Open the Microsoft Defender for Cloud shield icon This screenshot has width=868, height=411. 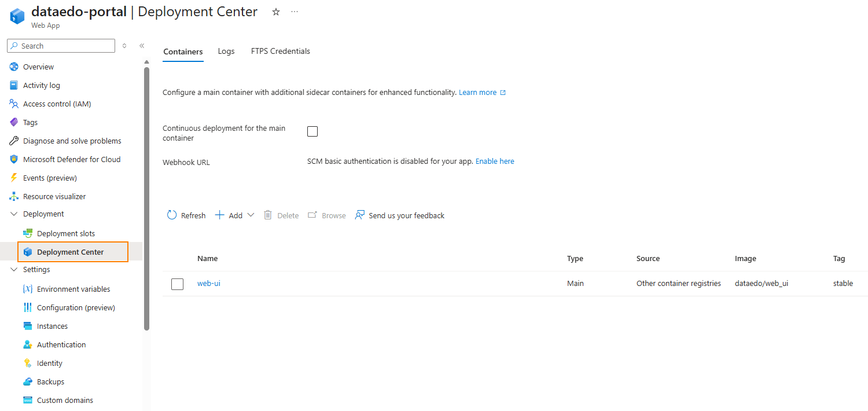[x=14, y=159]
